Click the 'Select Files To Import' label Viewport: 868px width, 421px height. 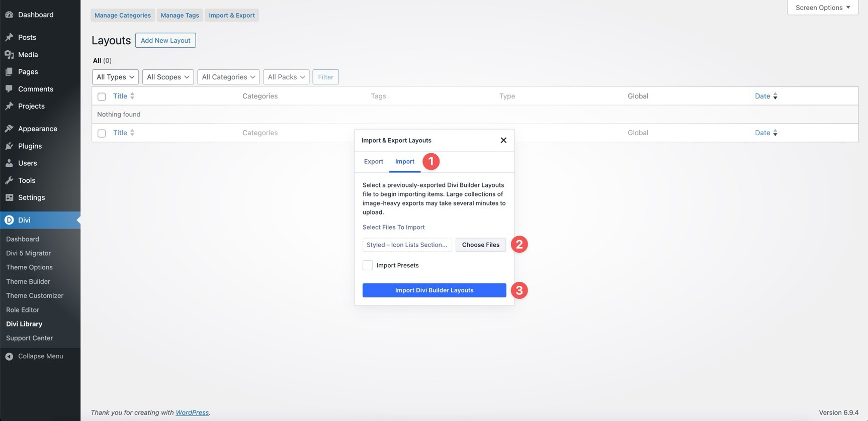394,227
